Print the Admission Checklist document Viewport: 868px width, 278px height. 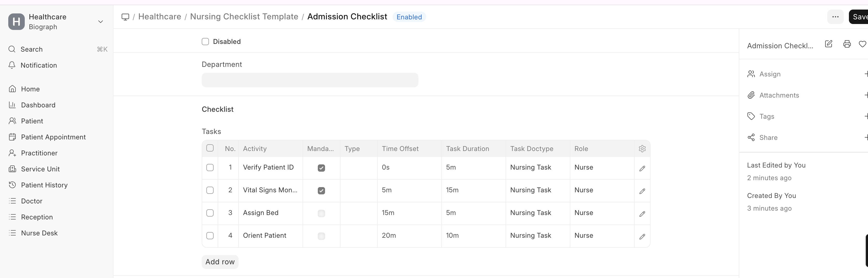pos(847,44)
